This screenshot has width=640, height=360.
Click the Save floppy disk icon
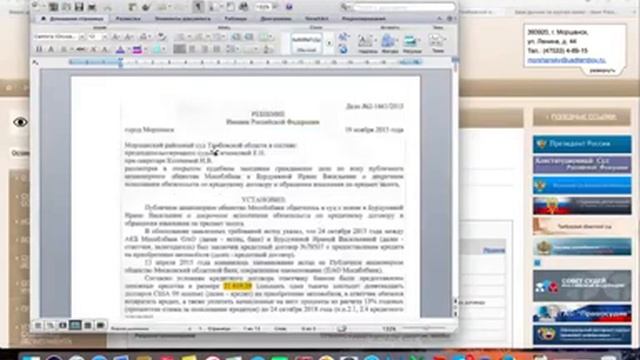pos(79,7)
